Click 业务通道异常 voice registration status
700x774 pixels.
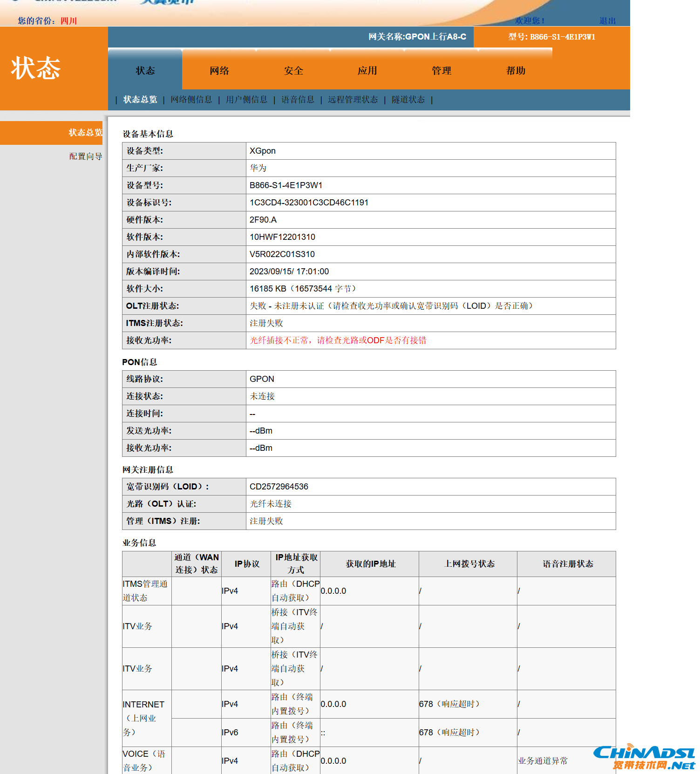point(543,761)
